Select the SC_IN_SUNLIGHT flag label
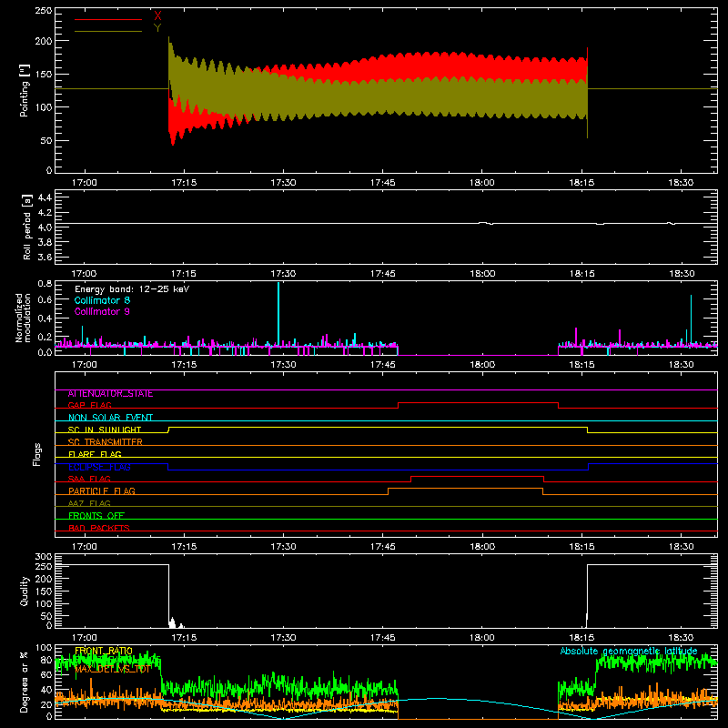This screenshot has height=728, width=728. coord(105,430)
